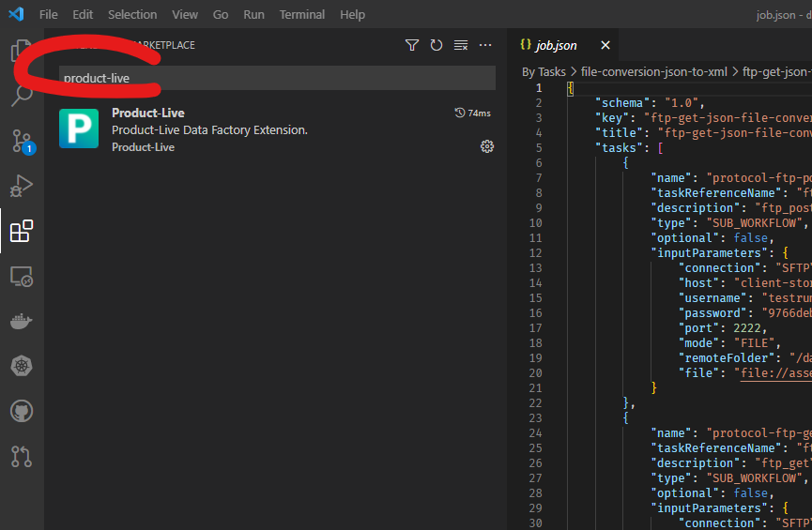Clear extensions search results
812x530 pixels.
click(460, 45)
